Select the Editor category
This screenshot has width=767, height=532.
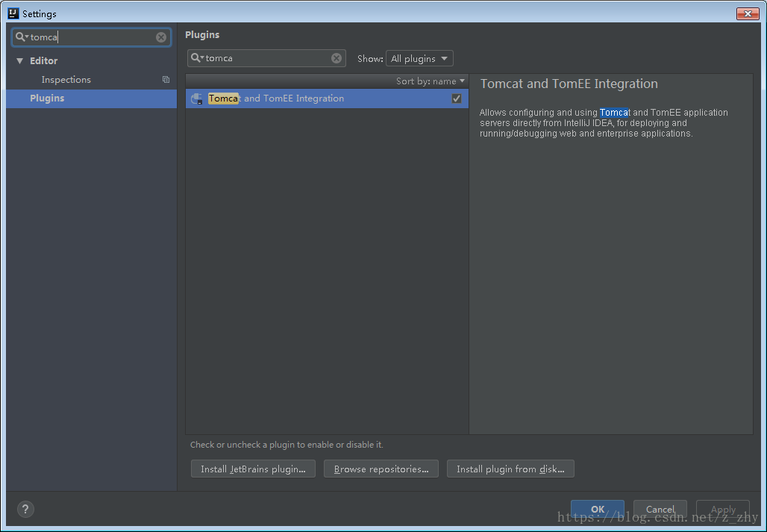point(43,60)
